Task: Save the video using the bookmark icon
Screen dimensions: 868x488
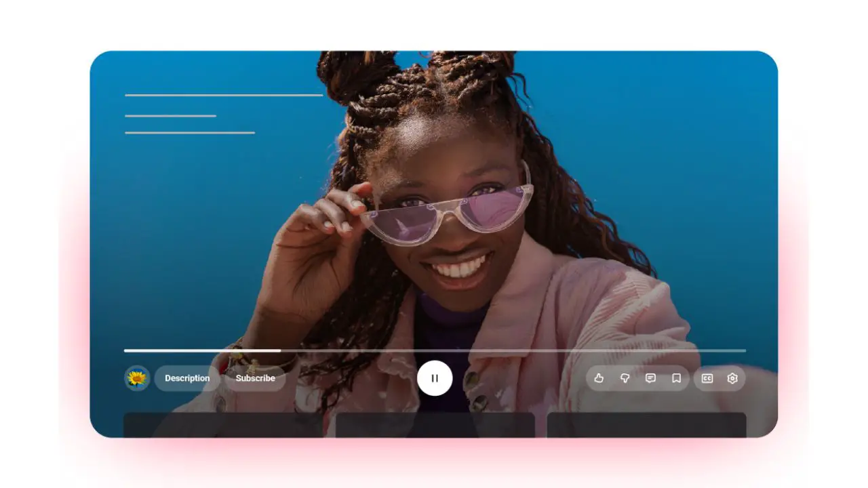Action: click(x=675, y=378)
